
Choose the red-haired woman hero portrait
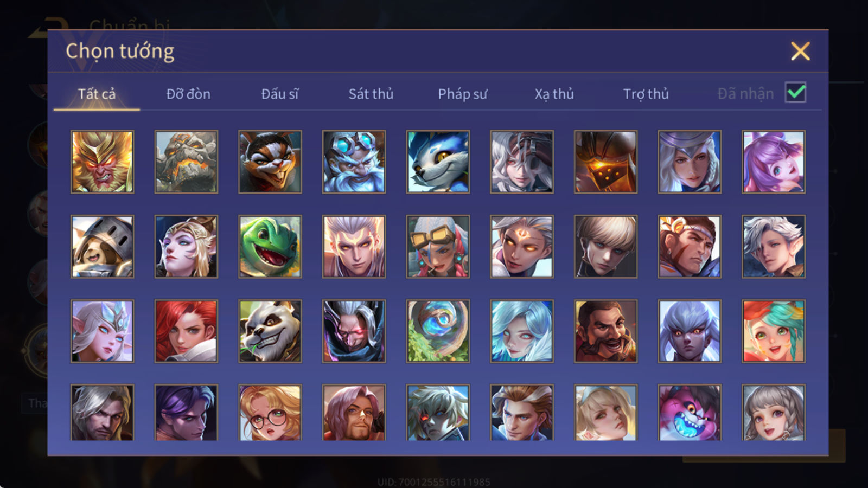pos(186,331)
